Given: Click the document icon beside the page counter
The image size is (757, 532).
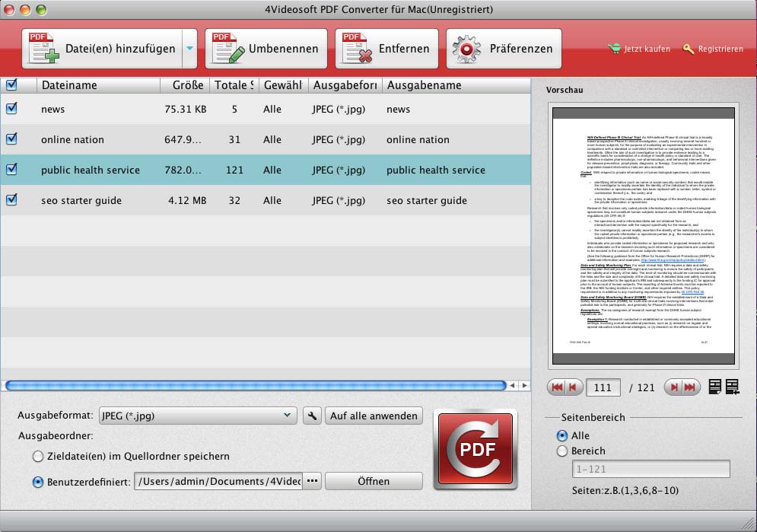Looking at the screenshot, I should click(x=715, y=387).
